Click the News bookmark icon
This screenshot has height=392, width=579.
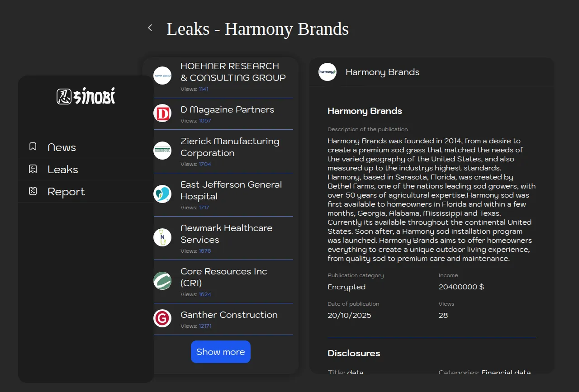[33, 146]
